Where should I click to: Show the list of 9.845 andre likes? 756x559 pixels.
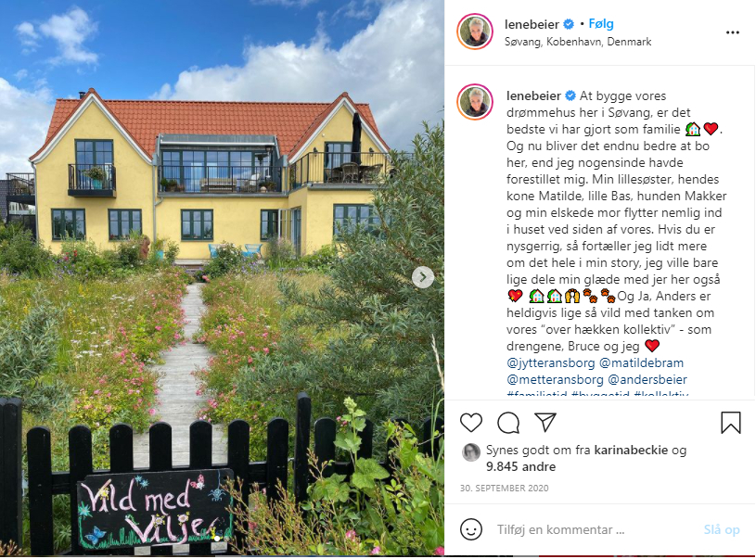(520, 466)
